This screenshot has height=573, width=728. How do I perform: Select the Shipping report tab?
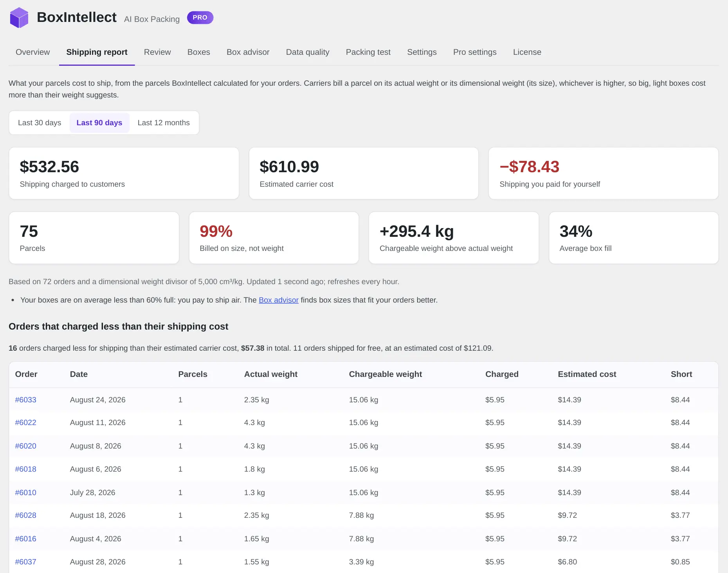[x=97, y=52]
